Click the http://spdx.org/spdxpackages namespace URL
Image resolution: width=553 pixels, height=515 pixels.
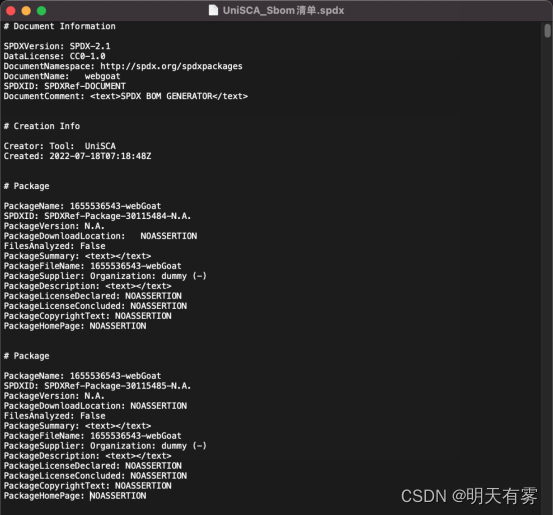pyautogui.click(x=171, y=66)
